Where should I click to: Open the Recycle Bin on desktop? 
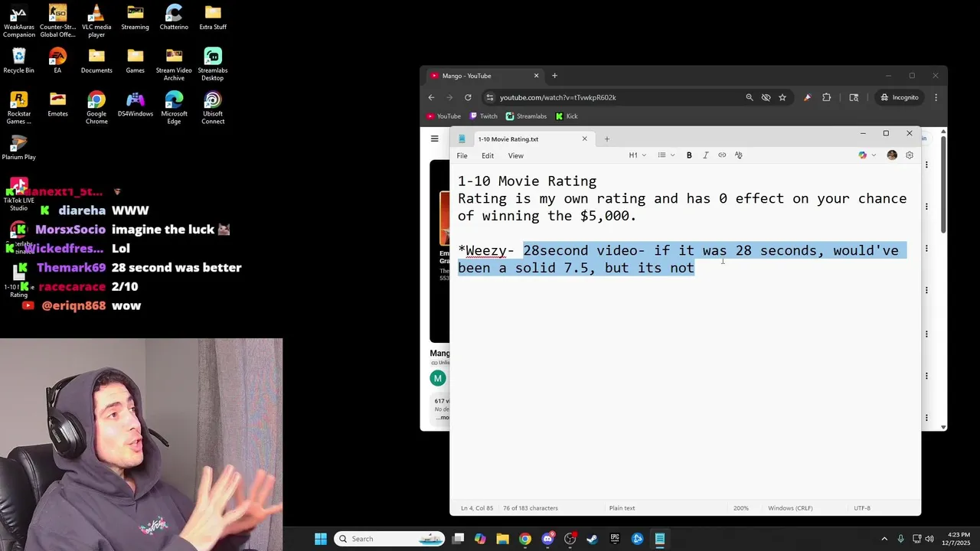pos(18,60)
